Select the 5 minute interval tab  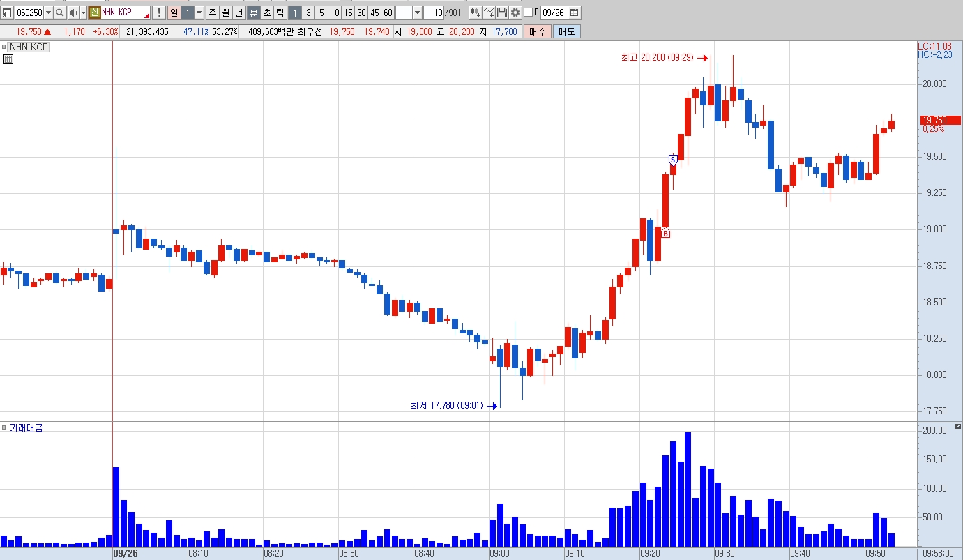[x=321, y=13]
